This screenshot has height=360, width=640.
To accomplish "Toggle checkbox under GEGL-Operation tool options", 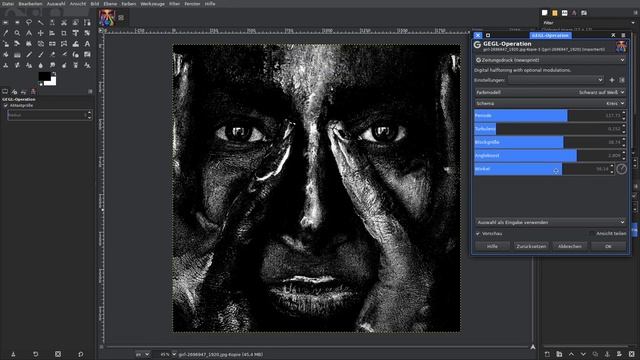I will point(6,105).
